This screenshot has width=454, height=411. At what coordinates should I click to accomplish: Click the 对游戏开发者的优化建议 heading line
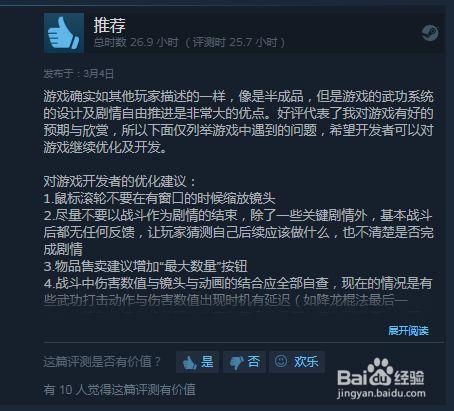tap(120, 182)
